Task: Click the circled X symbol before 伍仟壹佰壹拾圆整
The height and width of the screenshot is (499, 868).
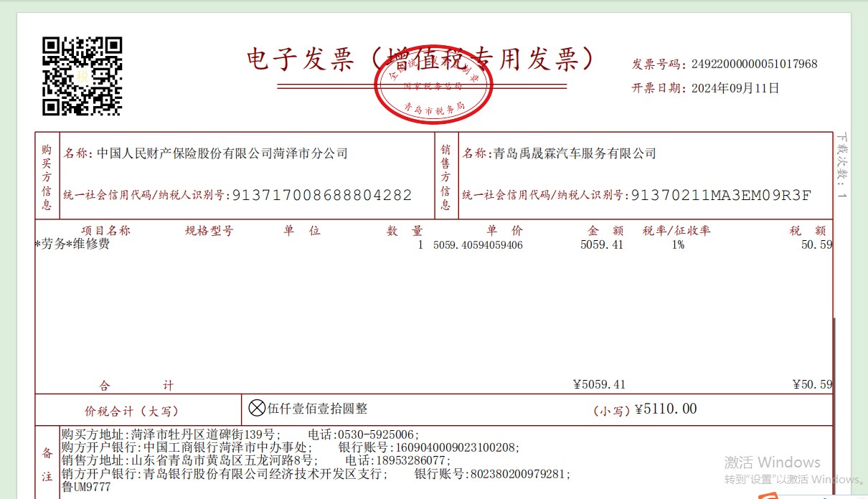Action: 256,408
